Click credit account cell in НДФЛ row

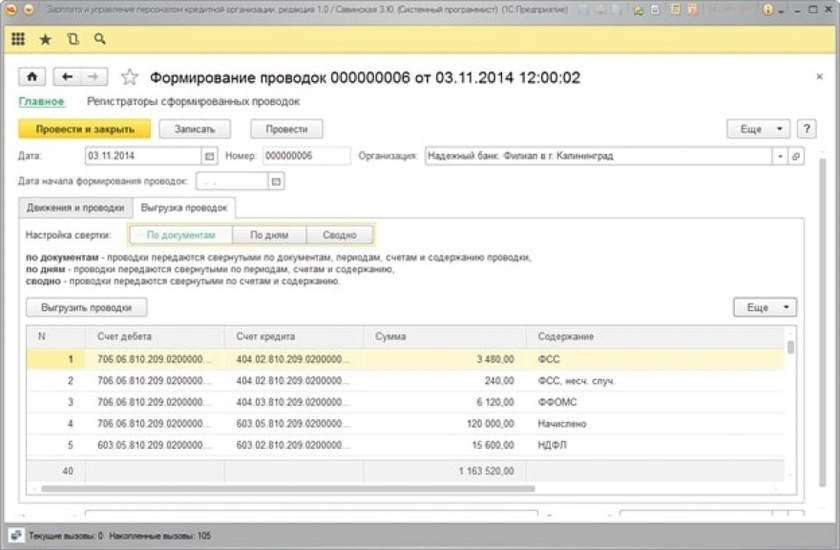coord(294,445)
